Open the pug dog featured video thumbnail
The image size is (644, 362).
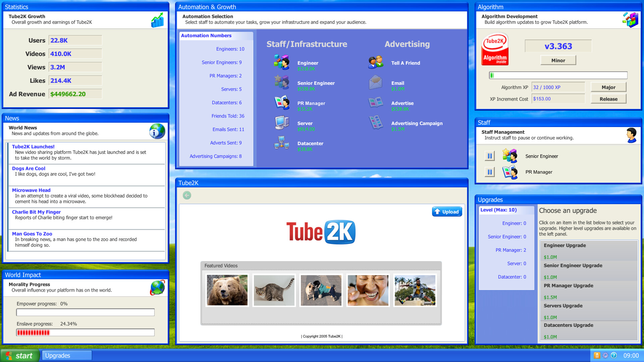(321, 290)
